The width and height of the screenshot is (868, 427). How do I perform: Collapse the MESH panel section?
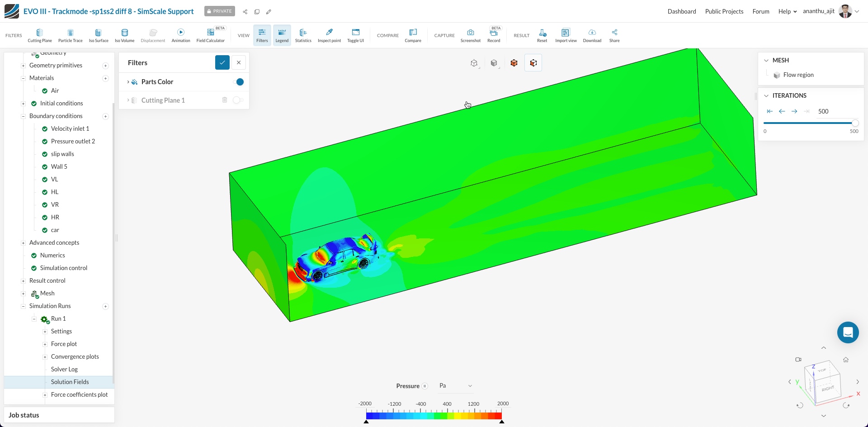766,60
